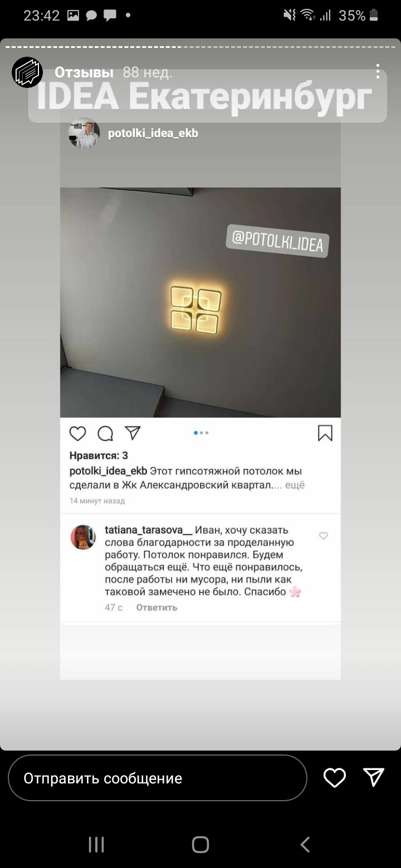The image size is (401, 868).
Task: Tap the post's send arrow icon
Action: pos(133,433)
